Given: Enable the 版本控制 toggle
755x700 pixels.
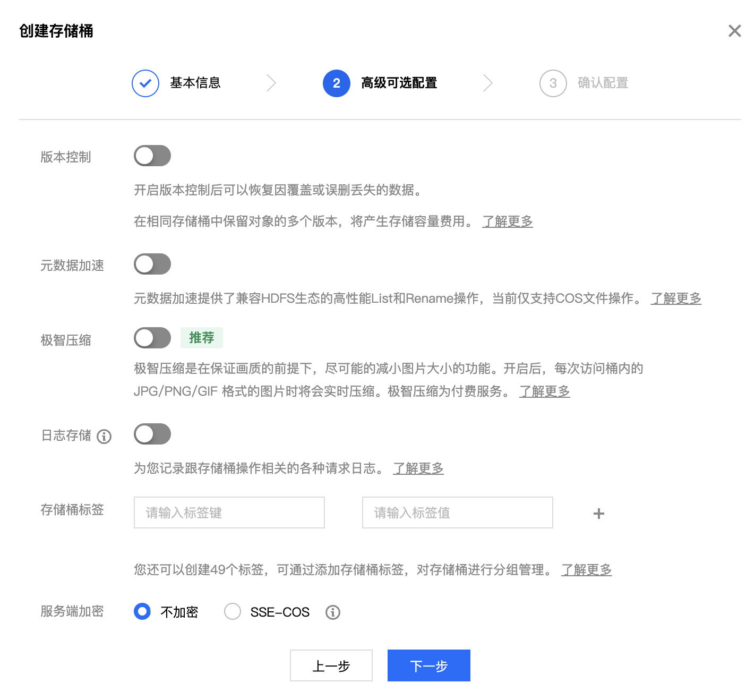Looking at the screenshot, I should point(152,156).
